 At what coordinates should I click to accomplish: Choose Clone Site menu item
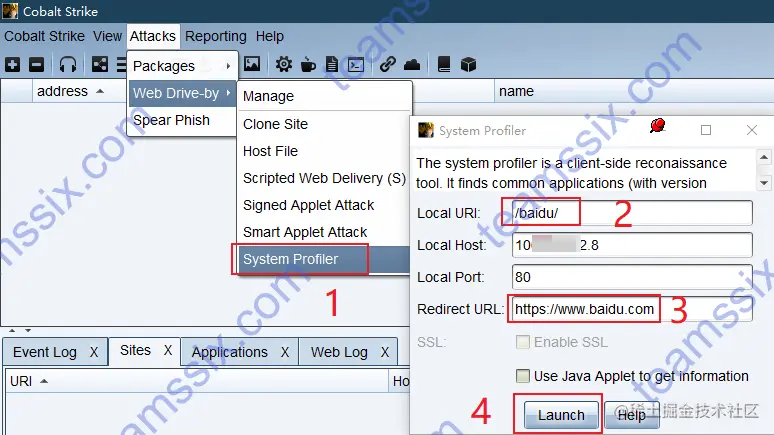click(324, 124)
